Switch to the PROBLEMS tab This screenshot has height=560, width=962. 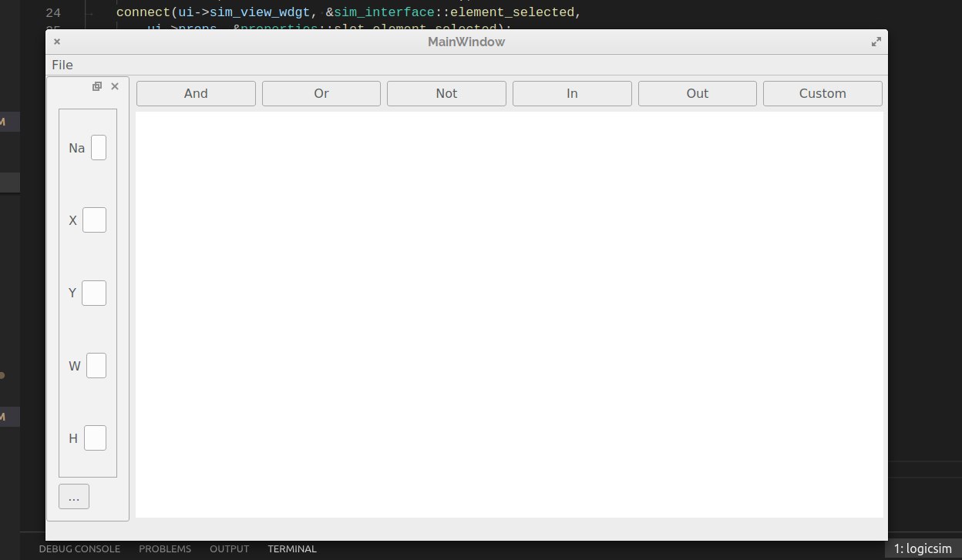tap(165, 549)
